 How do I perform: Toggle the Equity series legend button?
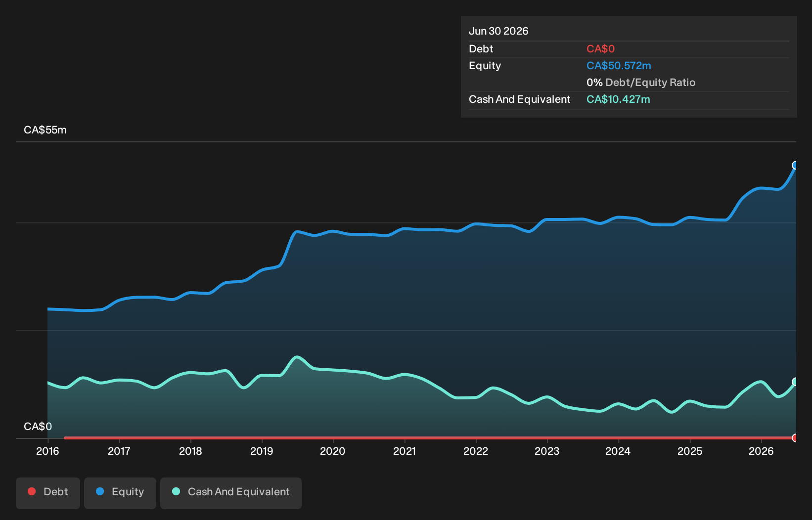[x=120, y=493]
